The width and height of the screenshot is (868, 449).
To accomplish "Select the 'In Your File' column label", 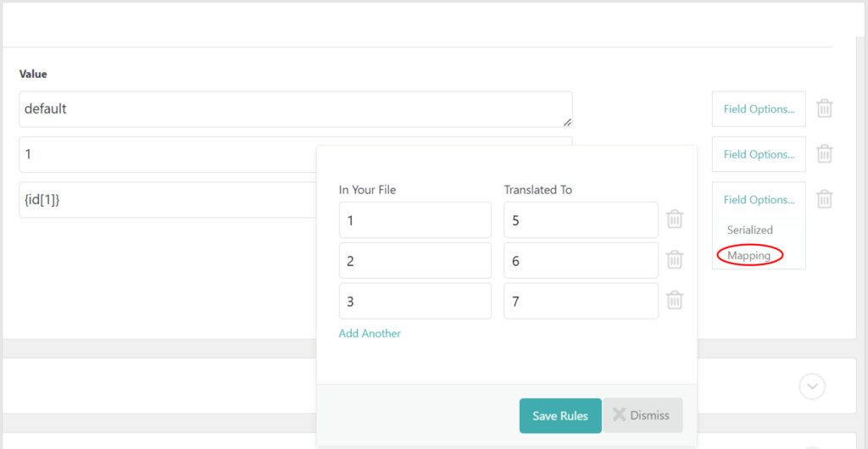I will pos(368,190).
